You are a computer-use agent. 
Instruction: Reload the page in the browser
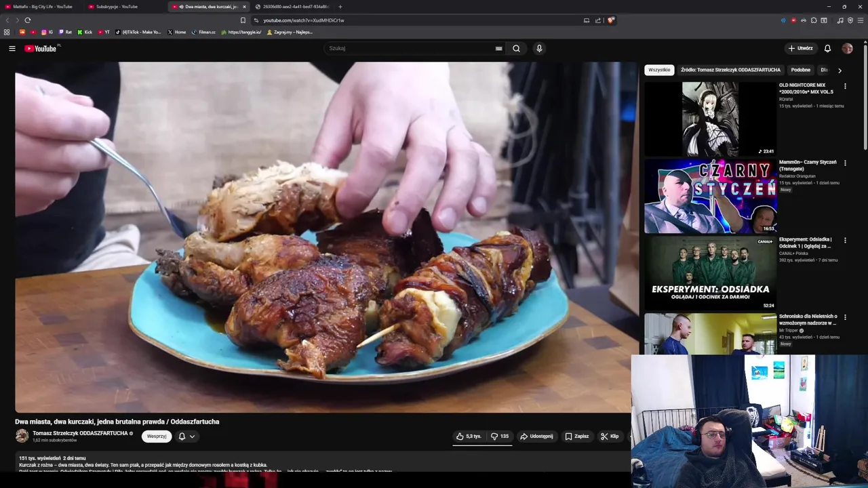click(28, 20)
